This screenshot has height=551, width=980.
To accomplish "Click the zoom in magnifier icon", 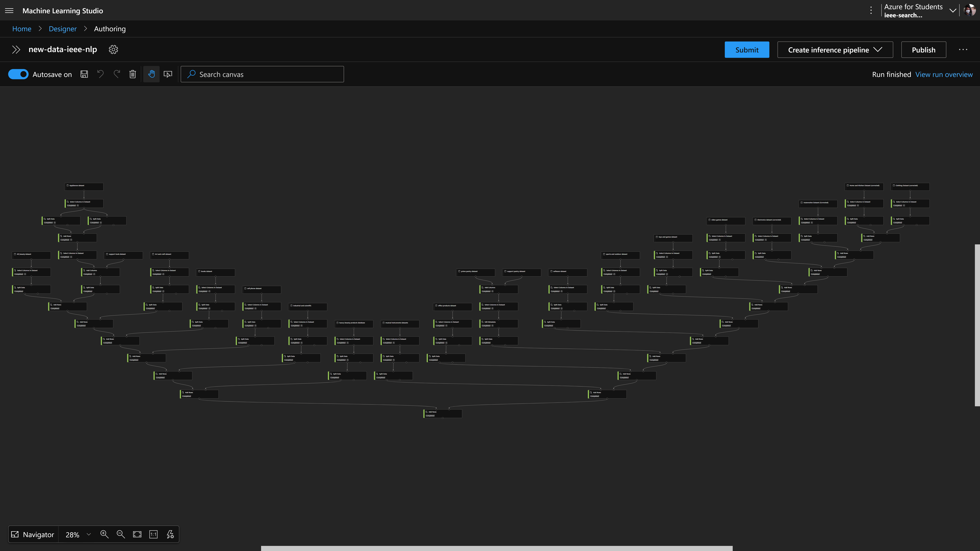I will [x=104, y=534].
